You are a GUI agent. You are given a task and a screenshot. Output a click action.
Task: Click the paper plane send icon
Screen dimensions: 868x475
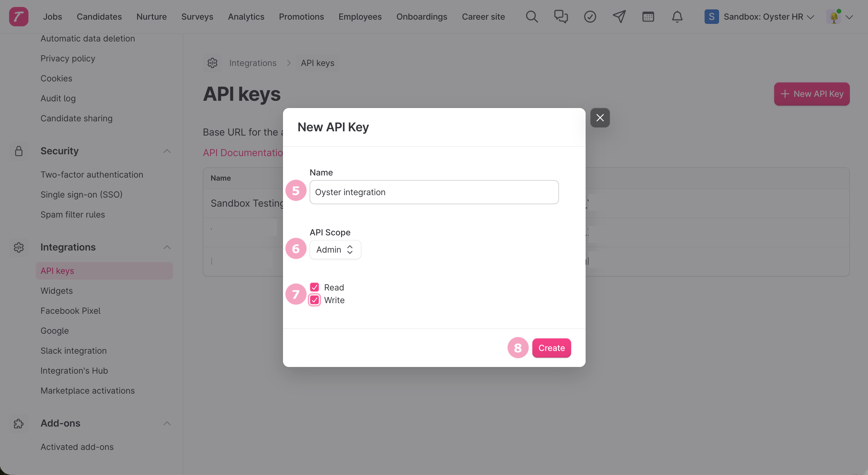pos(619,17)
